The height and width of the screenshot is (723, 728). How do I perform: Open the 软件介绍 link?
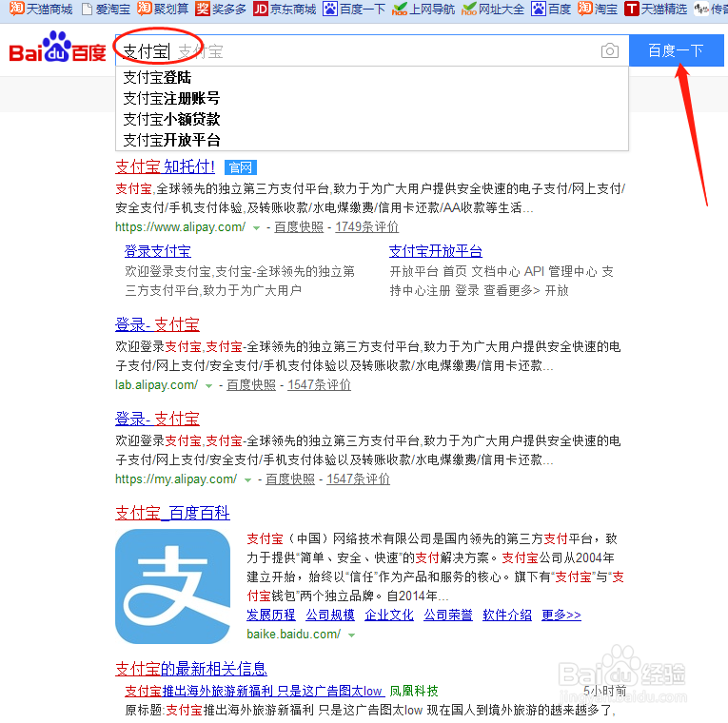point(507,615)
